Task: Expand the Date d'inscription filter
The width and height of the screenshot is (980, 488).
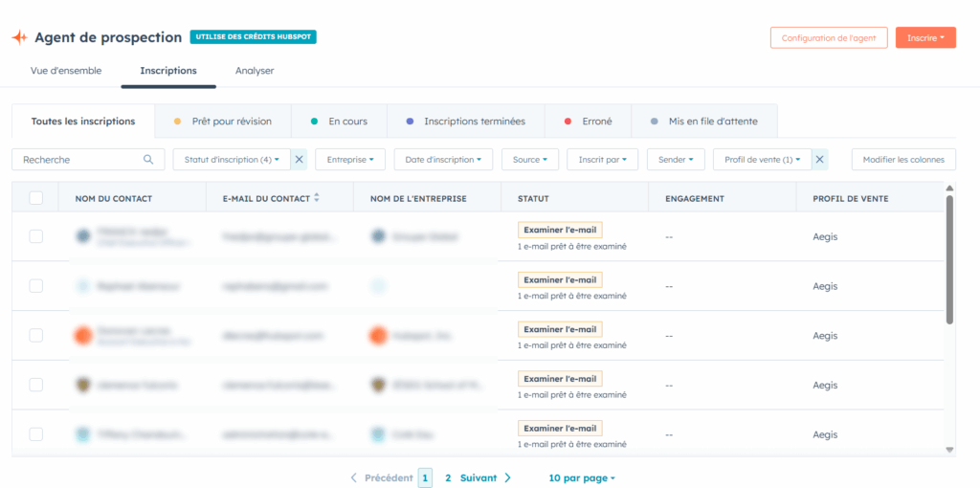Action: pos(443,160)
